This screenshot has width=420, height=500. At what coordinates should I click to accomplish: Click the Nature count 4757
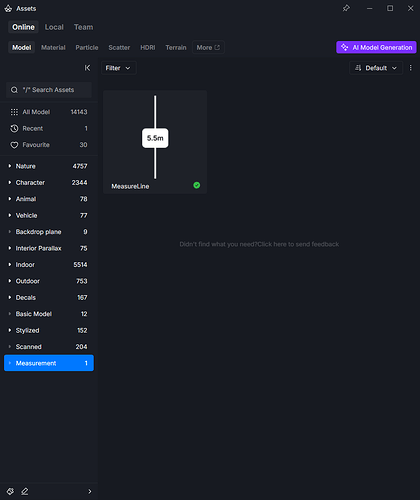(x=80, y=166)
